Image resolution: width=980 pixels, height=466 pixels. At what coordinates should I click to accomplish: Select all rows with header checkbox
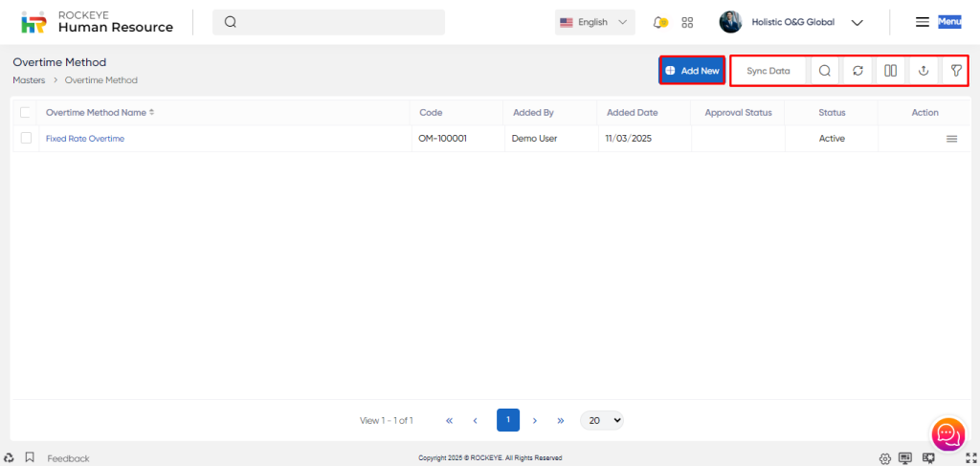point(26,112)
